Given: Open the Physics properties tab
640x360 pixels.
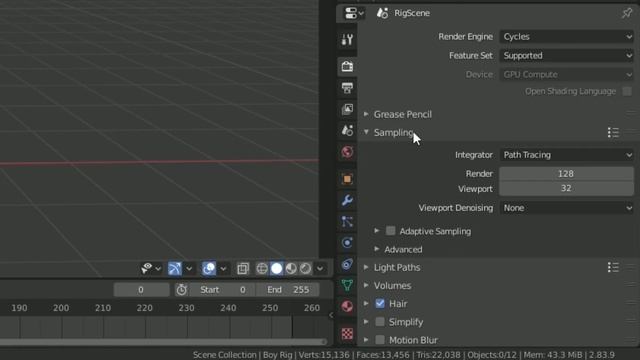Looking at the screenshot, I should tap(347, 243).
